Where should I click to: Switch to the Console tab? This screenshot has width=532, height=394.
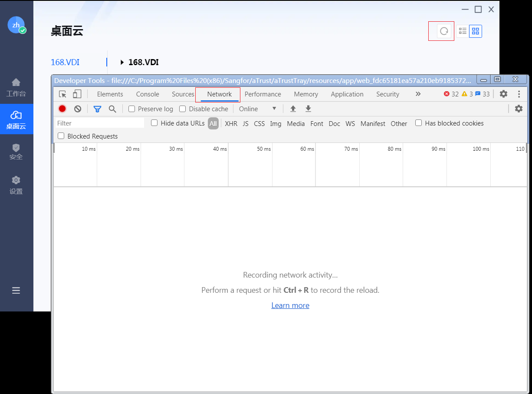[x=148, y=94]
